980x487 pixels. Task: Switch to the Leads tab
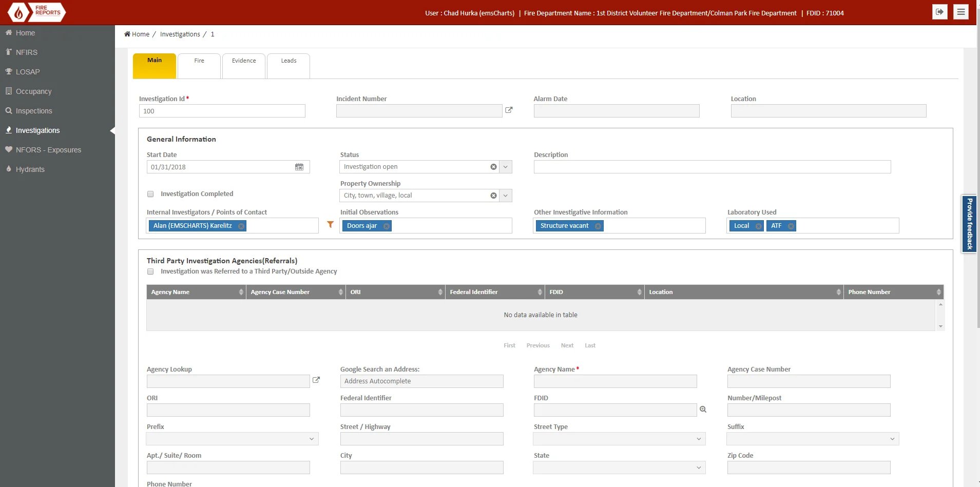[x=289, y=66]
